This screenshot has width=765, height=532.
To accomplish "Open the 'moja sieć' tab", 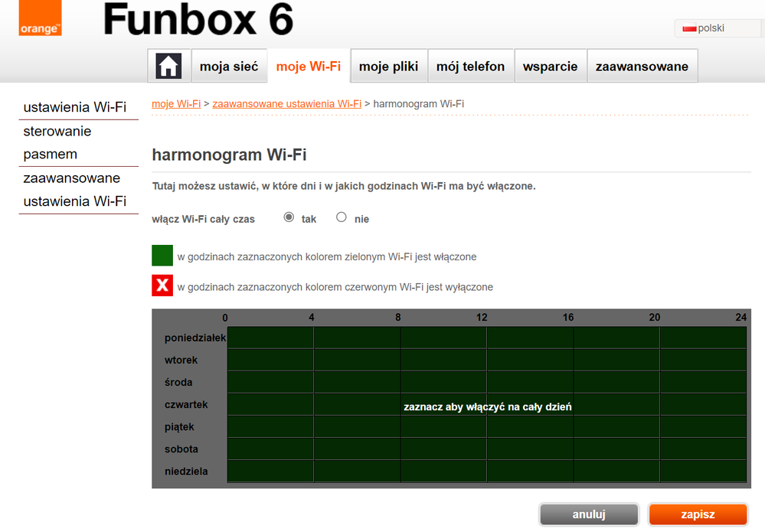I will 229,66.
